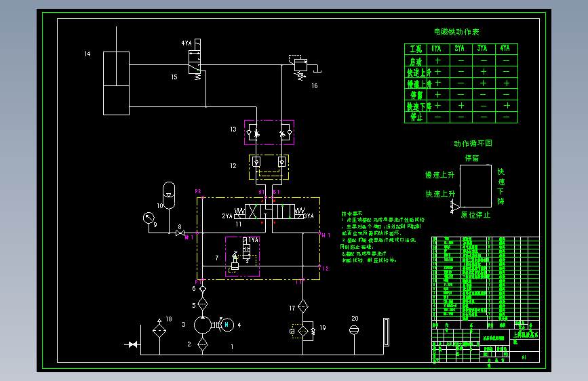The height and width of the screenshot is (381, 588).
Task: Select the 技术要求 notes heading
Action: [352, 214]
